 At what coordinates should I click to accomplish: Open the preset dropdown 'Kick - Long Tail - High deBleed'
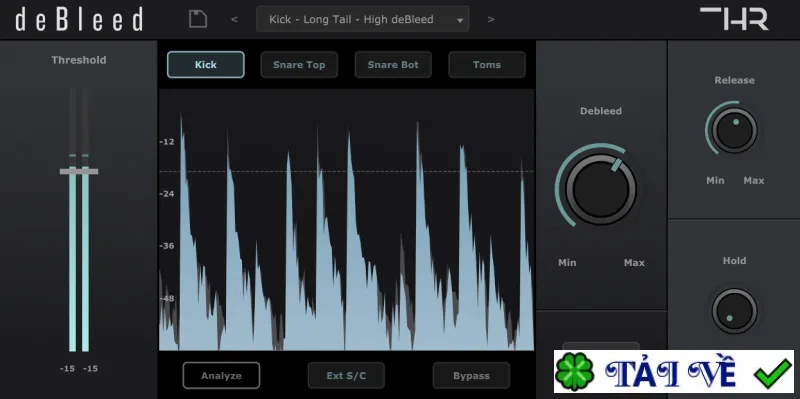click(x=363, y=19)
